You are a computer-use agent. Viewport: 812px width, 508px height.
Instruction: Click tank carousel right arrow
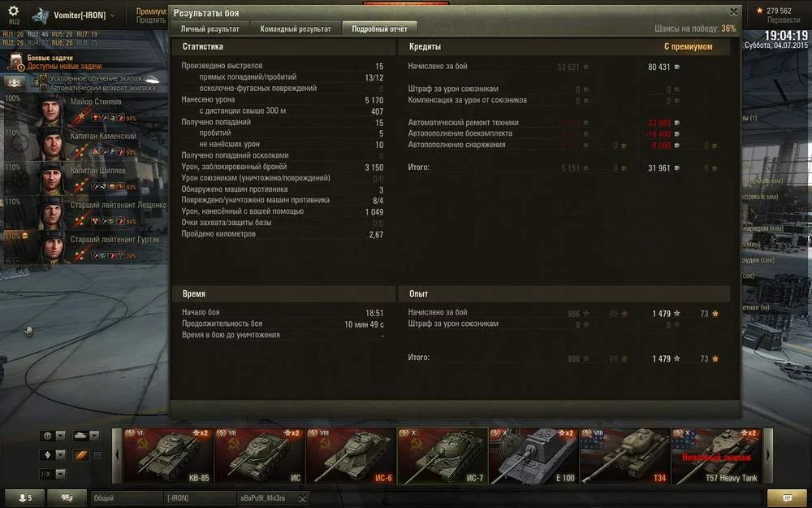click(768, 456)
